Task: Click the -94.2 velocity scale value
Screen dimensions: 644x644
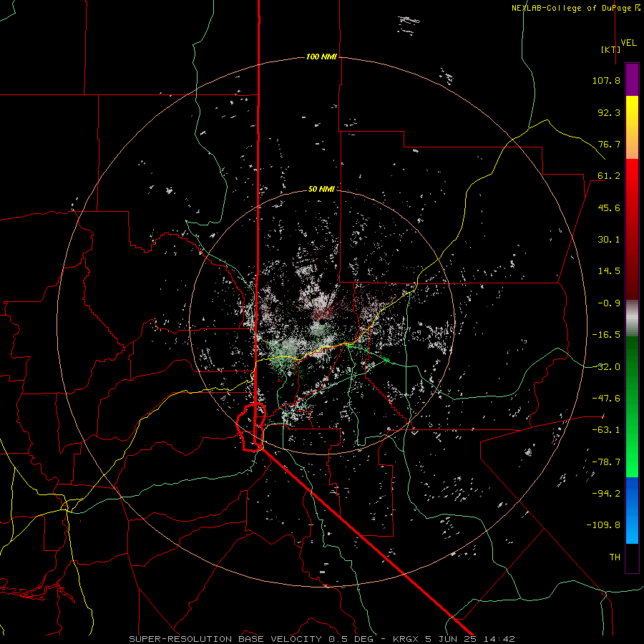Action: pyautogui.click(x=606, y=494)
